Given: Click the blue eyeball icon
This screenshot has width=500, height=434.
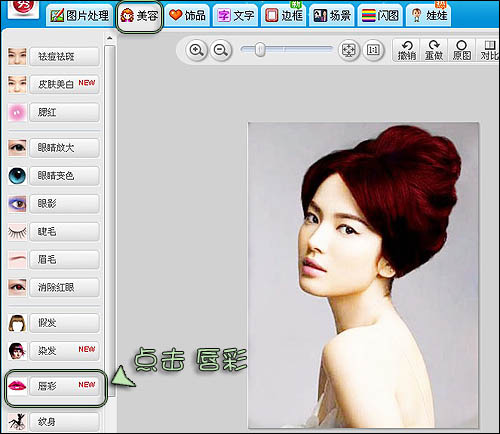Looking at the screenshot, I should pos(17,175).
